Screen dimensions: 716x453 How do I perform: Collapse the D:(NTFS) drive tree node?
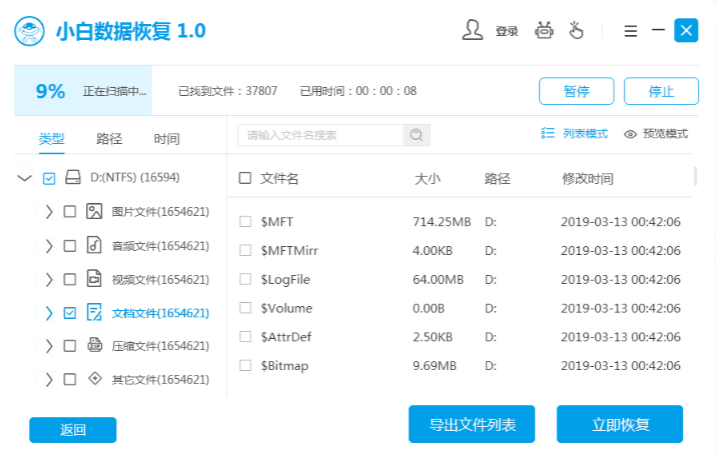pyautogui.click(x=25, y=178)
